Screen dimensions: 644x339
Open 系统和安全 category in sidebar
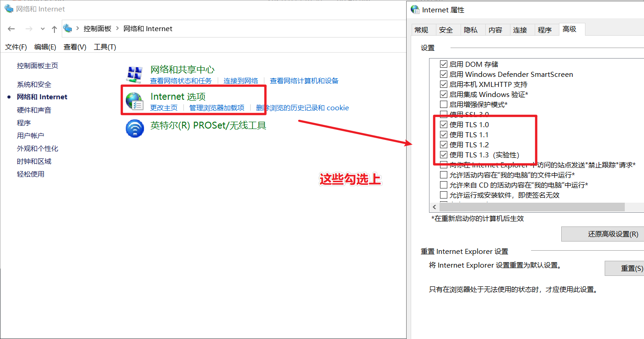point(34,85)
